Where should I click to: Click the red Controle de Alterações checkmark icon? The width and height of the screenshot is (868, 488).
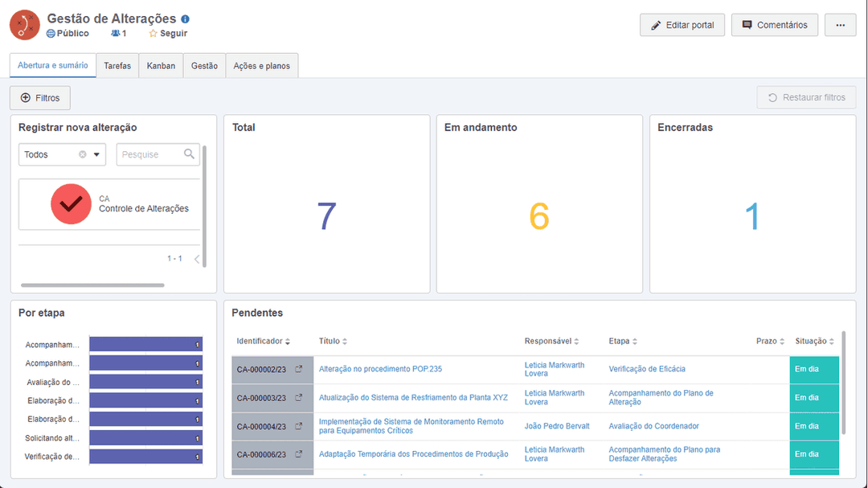tap(71, 204)
